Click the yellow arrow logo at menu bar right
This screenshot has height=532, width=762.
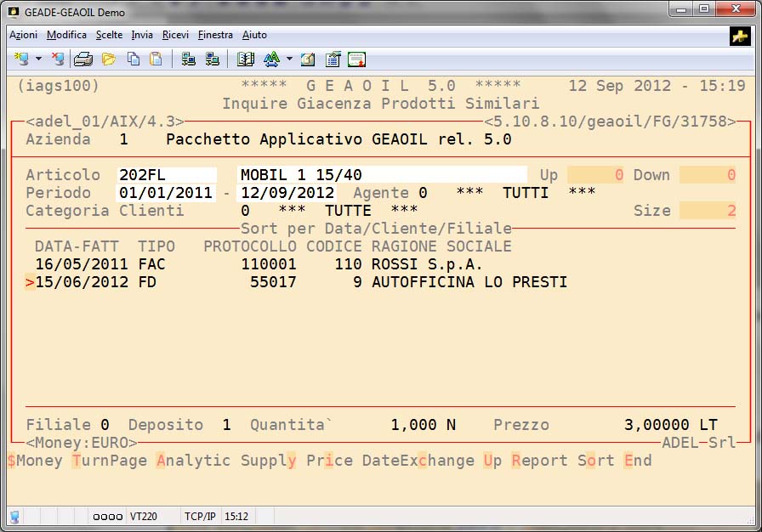739,36
